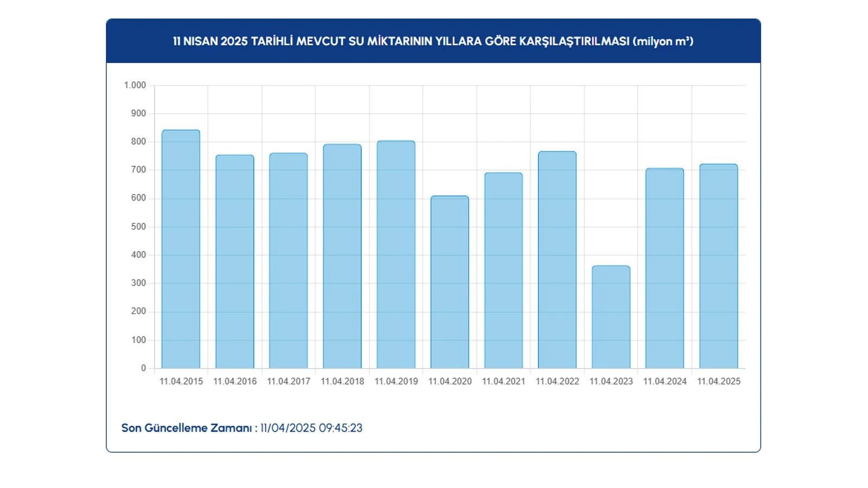Select the 11.04.2020 bar

(450, 282)
